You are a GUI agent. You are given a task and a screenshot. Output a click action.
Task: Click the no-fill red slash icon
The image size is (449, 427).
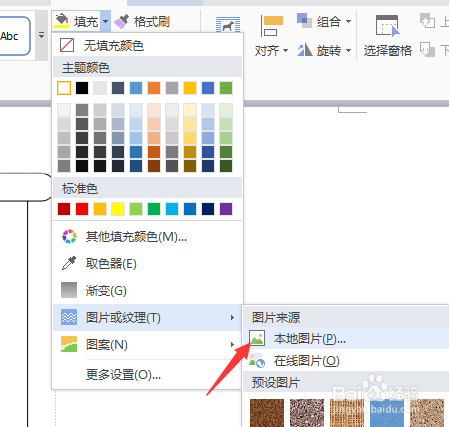[x=67, y=45]
